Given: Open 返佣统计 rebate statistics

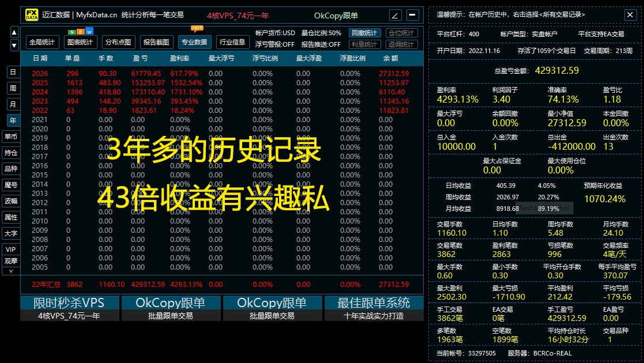Looking at the screenshot, I should coord(402,44).
